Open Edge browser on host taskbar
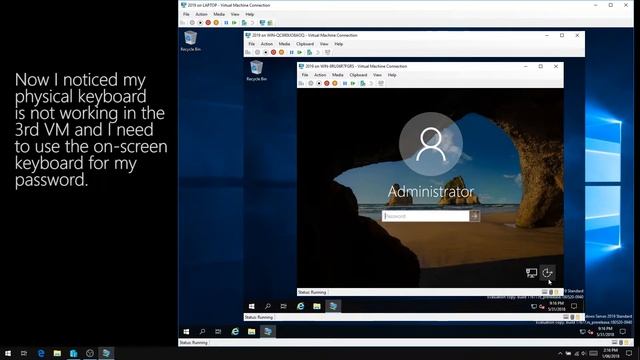The width and height of the screenshot is (640, 360). tap(41, 353)
